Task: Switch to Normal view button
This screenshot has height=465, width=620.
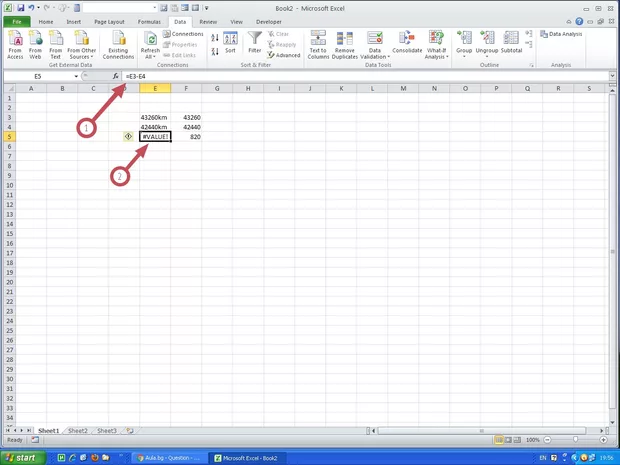Action: 499,440
